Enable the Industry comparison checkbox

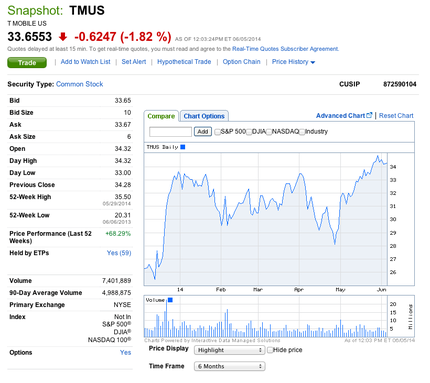point(302,132)
